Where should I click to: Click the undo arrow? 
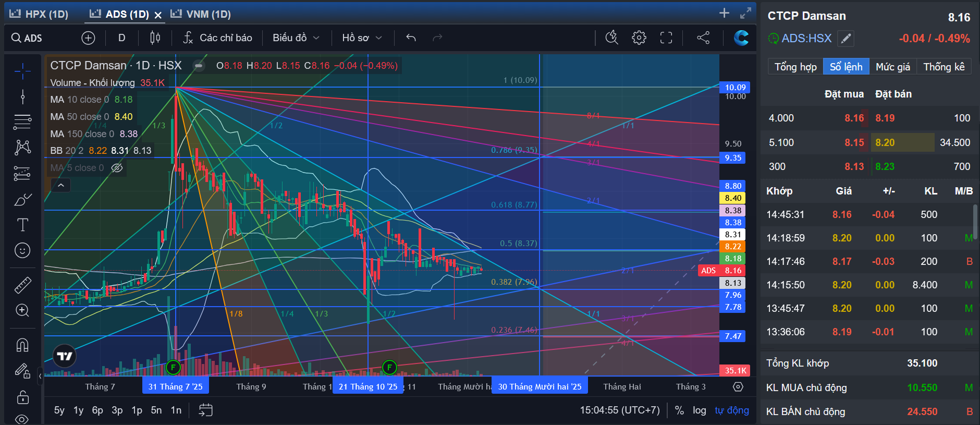click(411, 38)
